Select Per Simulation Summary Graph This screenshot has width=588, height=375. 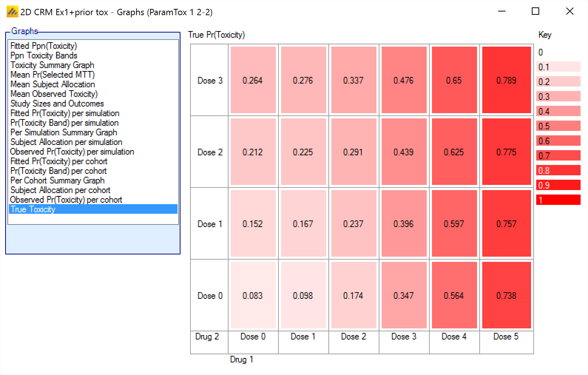click(64, 132)
